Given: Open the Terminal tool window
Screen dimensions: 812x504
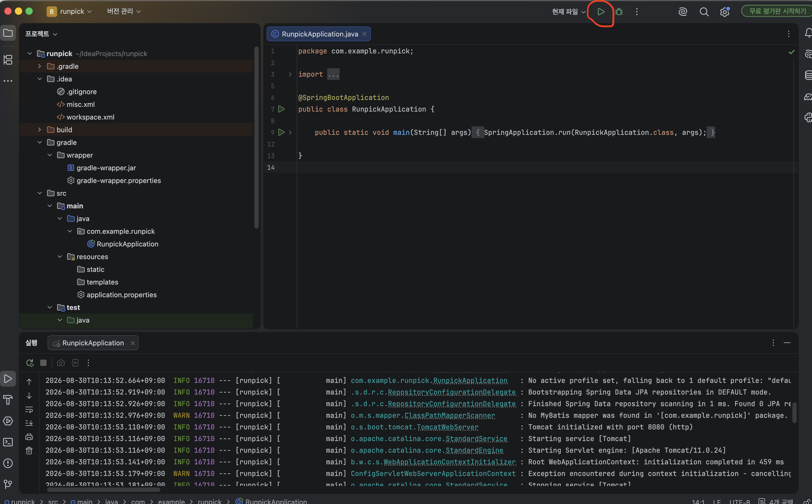Looking at the screenshot, I should point(8,442).
